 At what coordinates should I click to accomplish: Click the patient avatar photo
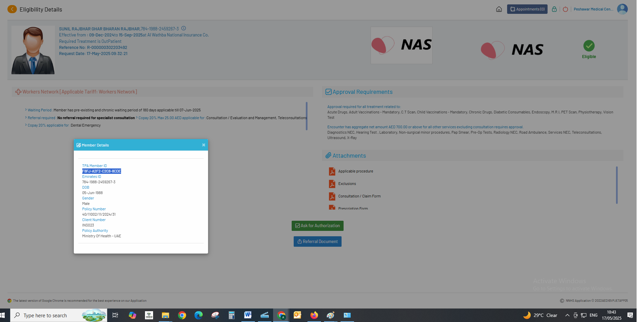(33, 50)
